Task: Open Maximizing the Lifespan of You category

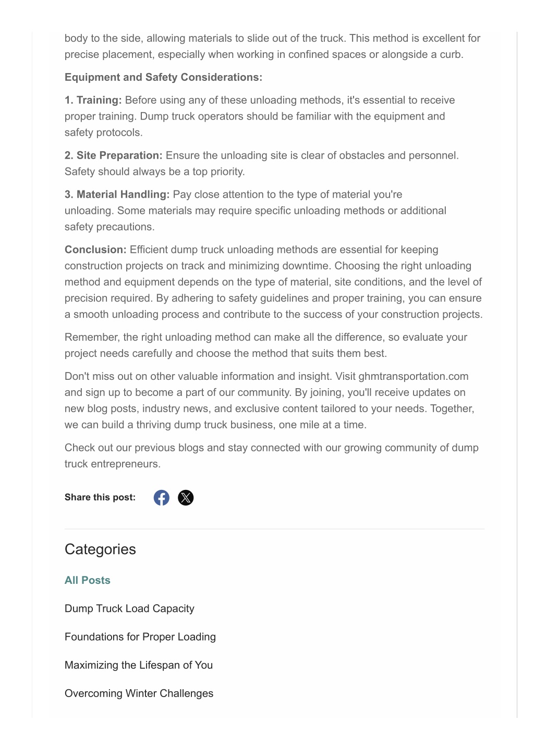Action: pyautogui.click(x=139, y=665)
